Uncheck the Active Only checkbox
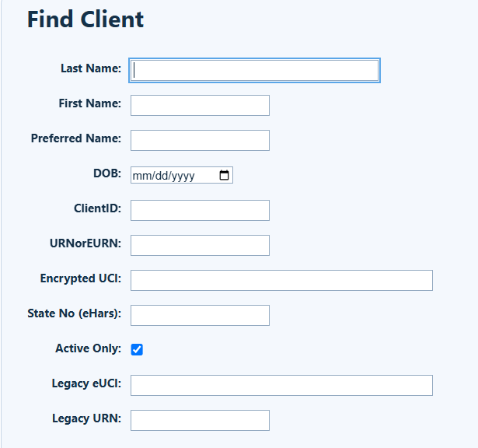Image resolution: width=478 pixels, height=448 pixels. (137, 349)
